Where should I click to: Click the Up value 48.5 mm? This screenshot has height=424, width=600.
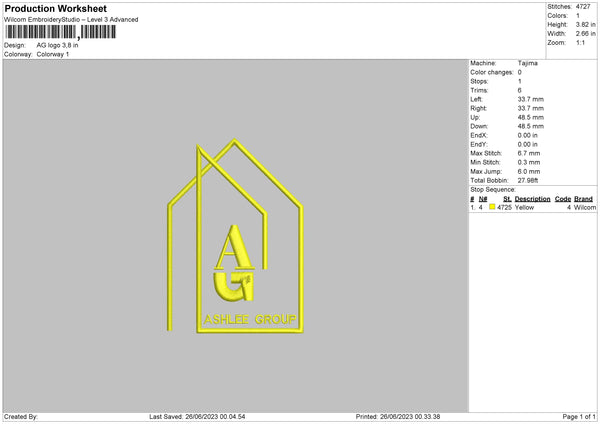pos(531,117)
